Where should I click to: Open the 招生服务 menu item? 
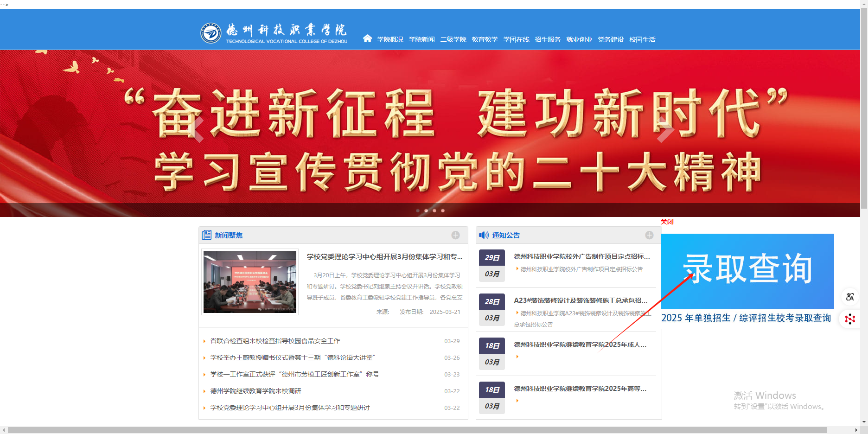(x=547, y=39)
